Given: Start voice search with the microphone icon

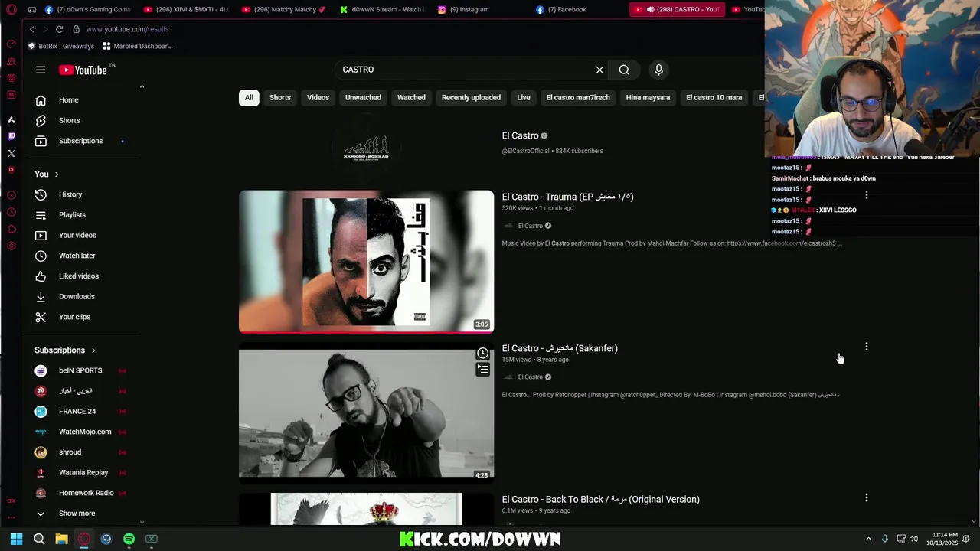Looking at the screenshot, I should pos(658,70).
